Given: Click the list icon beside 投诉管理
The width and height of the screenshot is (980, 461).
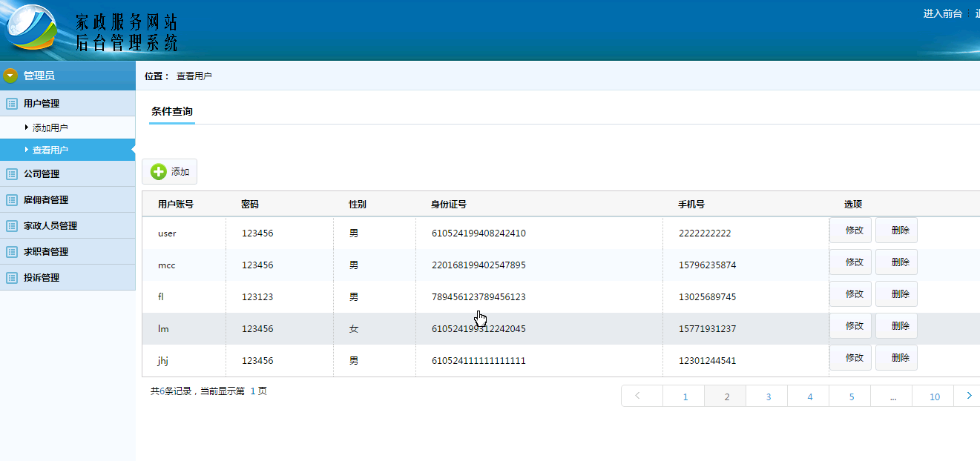Looking at the screenshot, I should [x=11, y=278].
